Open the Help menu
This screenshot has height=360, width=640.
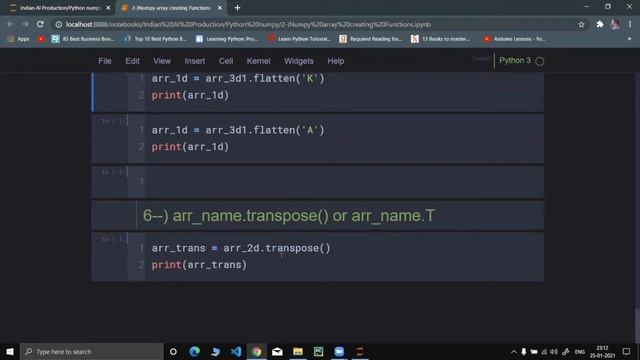click(336, 61)
